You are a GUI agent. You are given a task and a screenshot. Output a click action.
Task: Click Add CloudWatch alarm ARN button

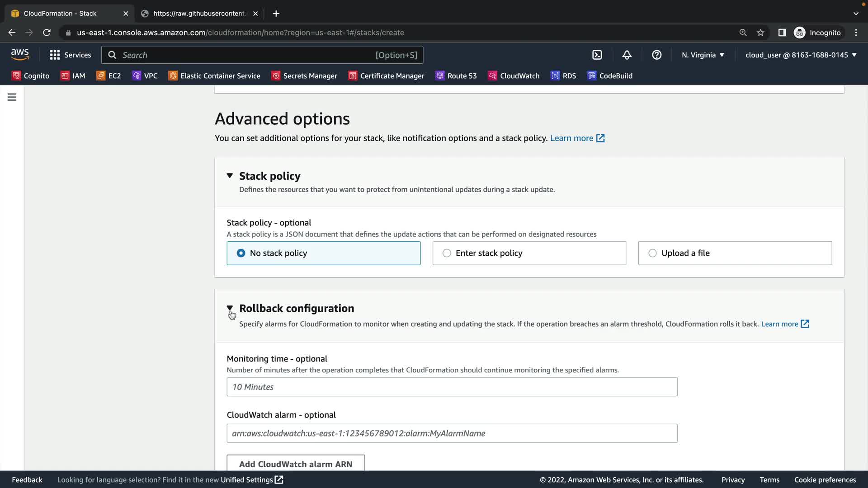(x=296, y=464)
